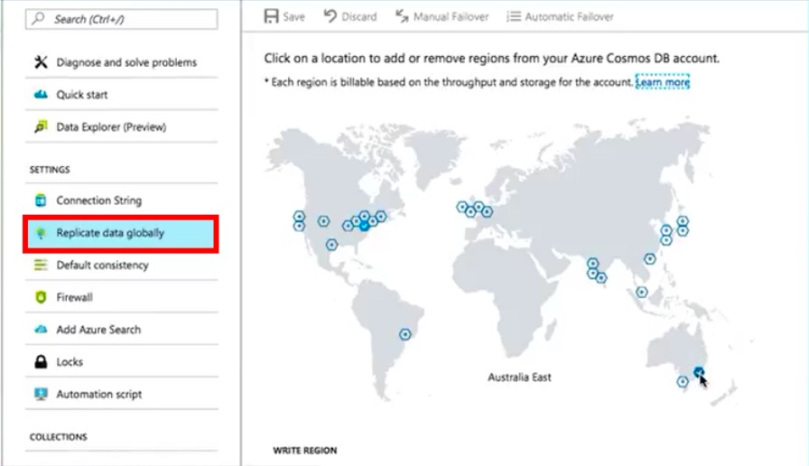Image resolution: width=809 pixels, height=466 pixels.
Task: Click the Quick start cloud icon
Action: tap(41, 95)
